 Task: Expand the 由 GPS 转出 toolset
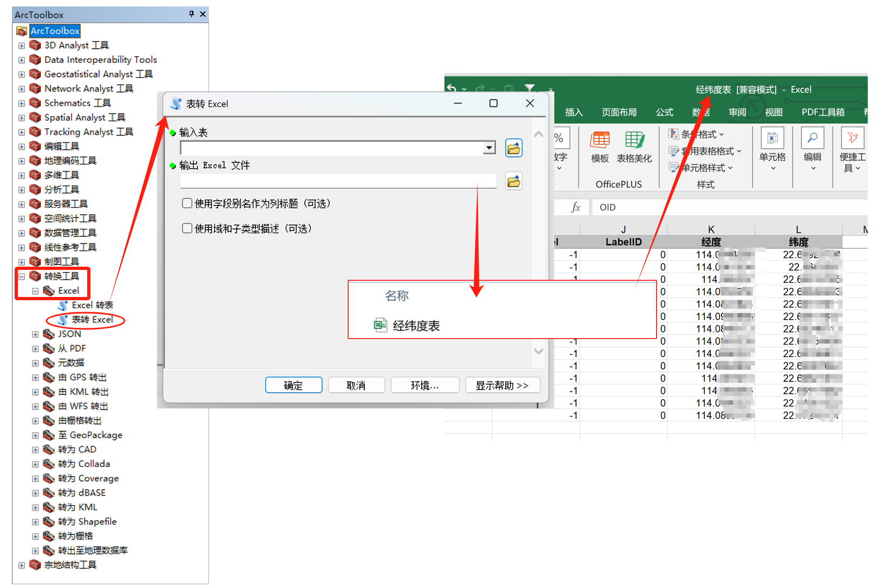pyautogui.click(x=35, y=378)
